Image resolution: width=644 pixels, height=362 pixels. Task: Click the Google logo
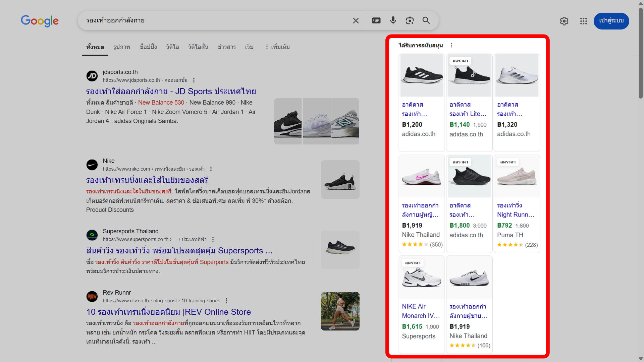pyautogui.click(x=40, y=21)
